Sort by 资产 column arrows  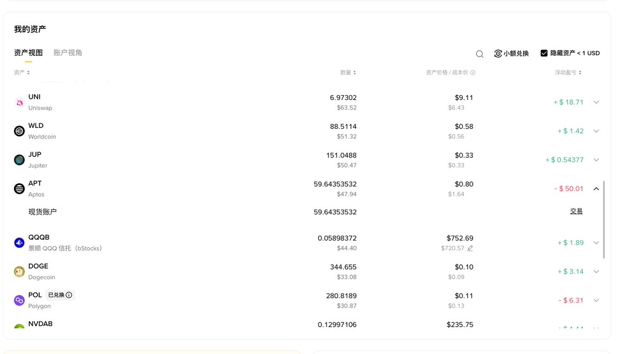(28, 73)
